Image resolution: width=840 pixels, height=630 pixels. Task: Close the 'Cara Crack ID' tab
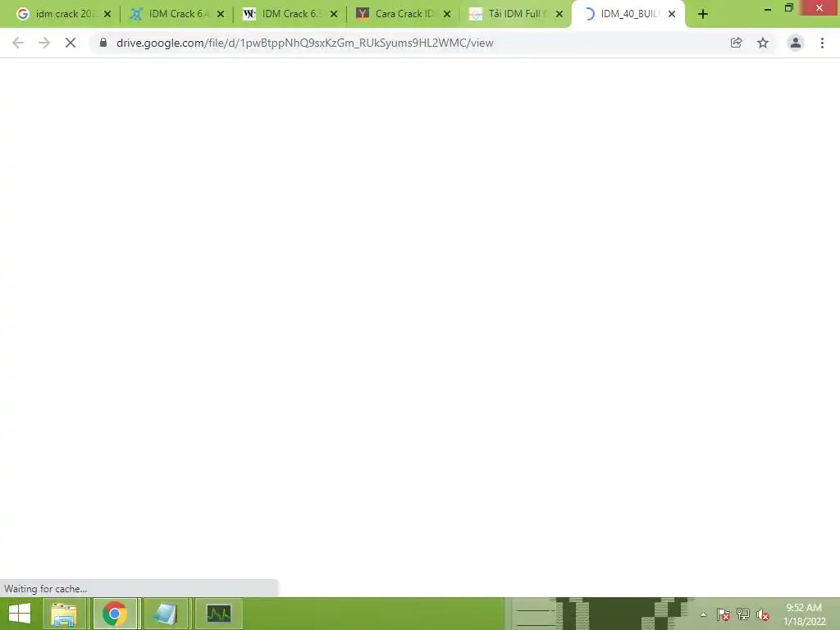[447, 14]
